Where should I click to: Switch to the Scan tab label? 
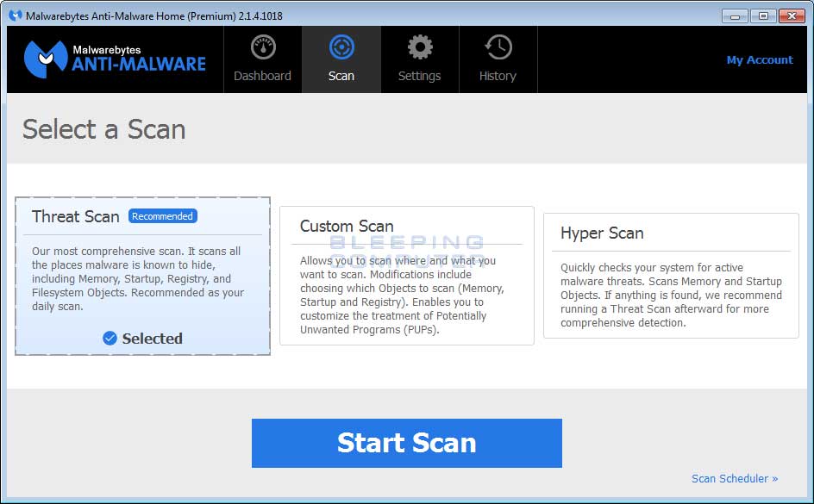tap(341, 76)
